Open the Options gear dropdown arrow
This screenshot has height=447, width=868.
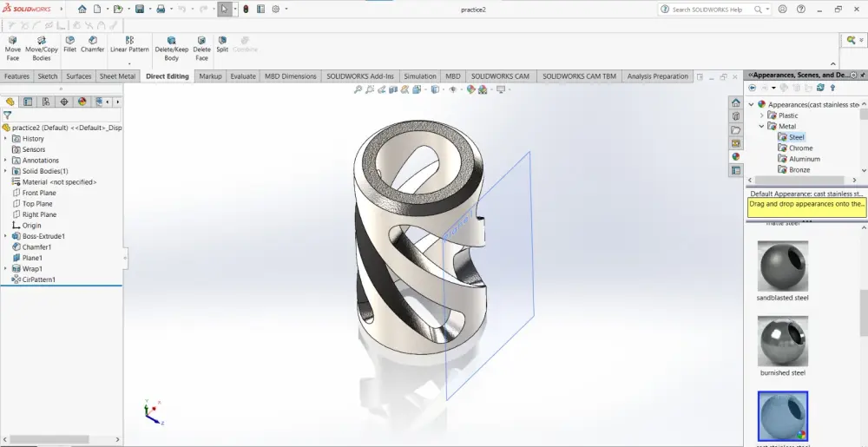[x=286, y=9]
